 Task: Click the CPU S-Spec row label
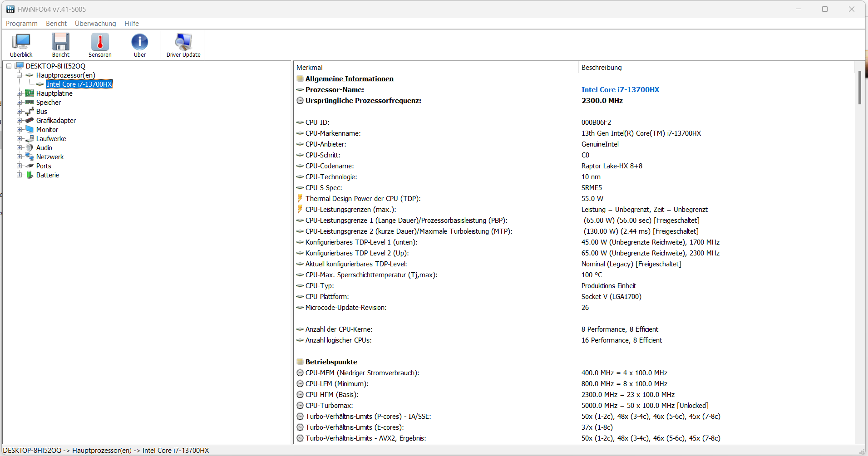[x=324, y=188]
